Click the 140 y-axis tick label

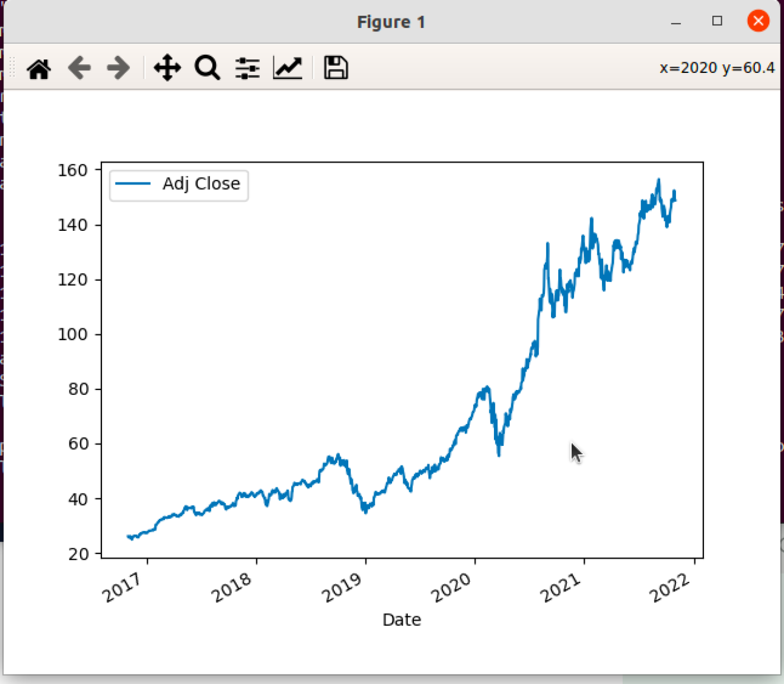pos(73,225)
